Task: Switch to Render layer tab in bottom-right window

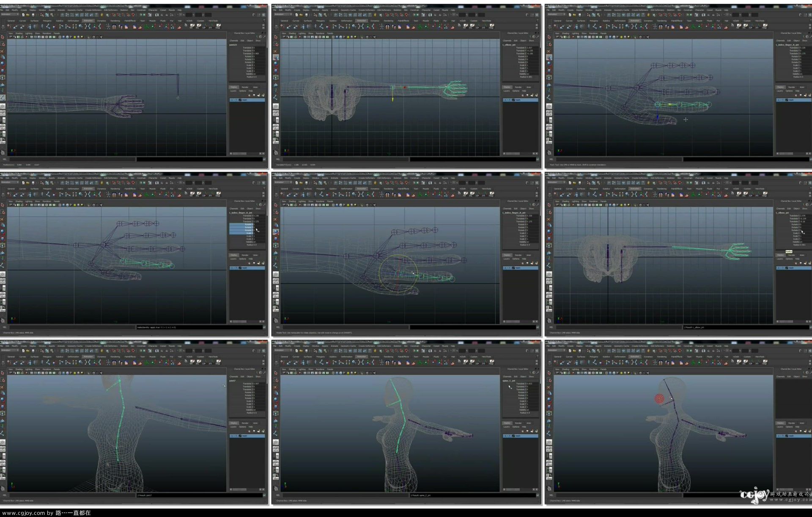Action: pyautogui.click(x=791, y=423)
